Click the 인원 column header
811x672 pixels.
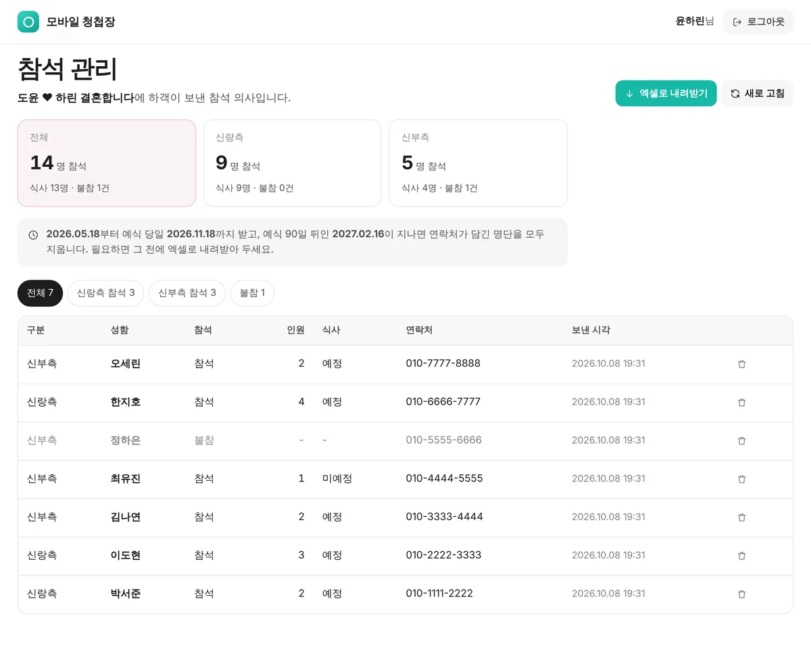(295, 330)
